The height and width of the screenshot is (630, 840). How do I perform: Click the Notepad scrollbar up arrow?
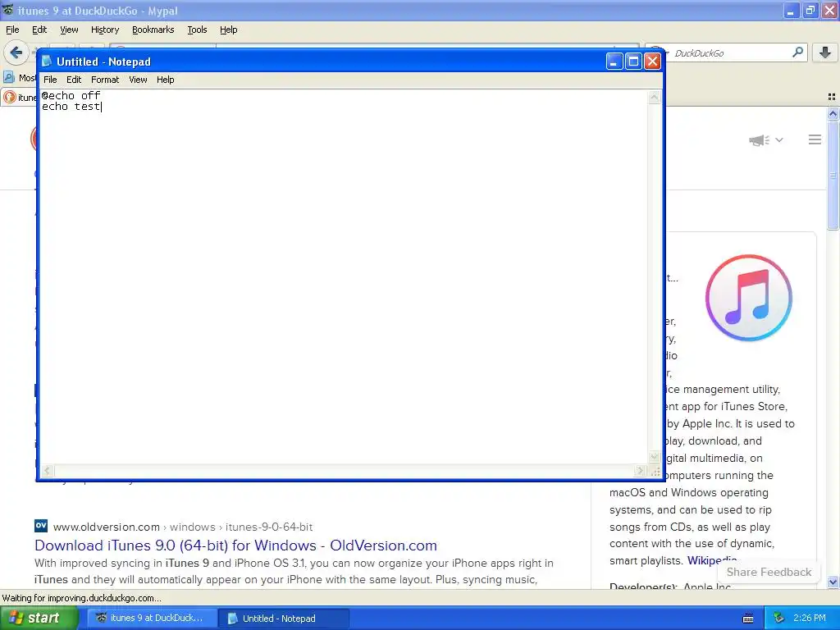654,98
